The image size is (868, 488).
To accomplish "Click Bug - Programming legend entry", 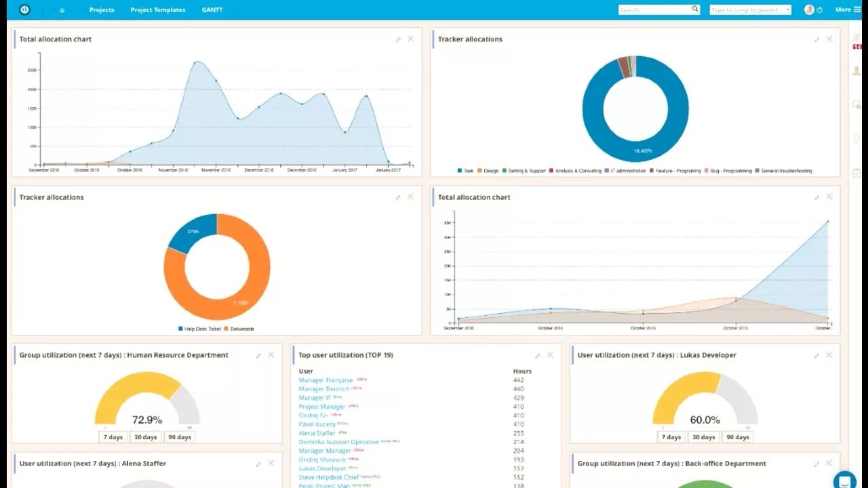I will coord(728,171).
